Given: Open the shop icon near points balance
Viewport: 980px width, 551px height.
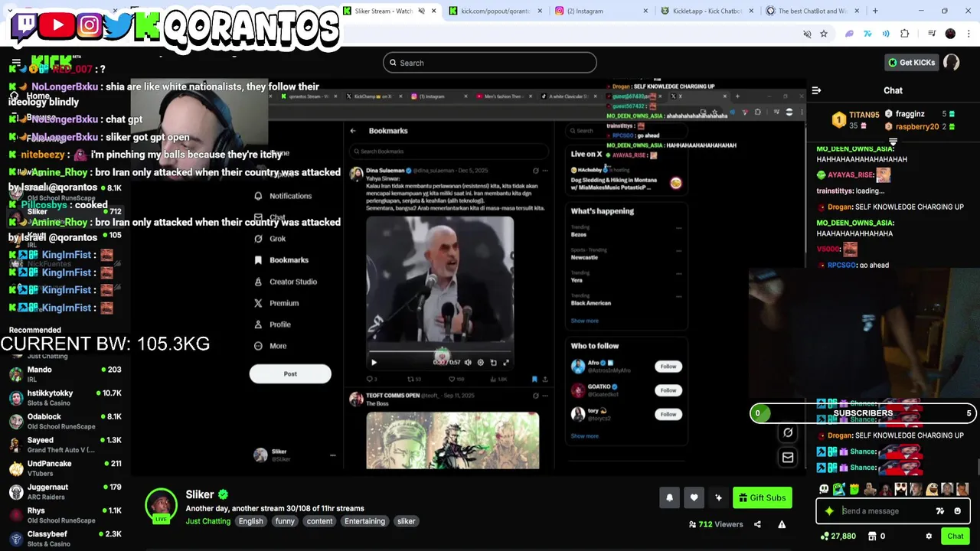Looking at the screenshot, I should (872, 536).
